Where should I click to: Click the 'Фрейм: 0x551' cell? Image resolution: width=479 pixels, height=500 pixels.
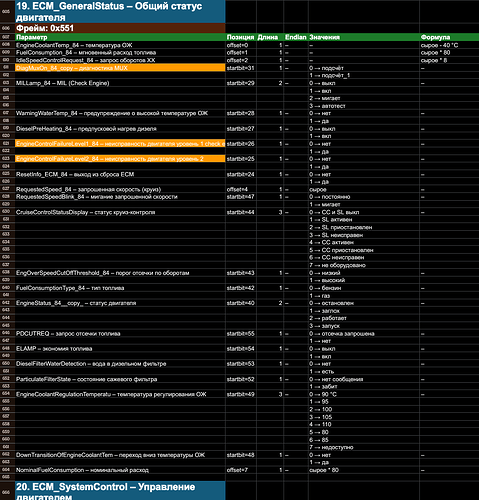(120, 28)
